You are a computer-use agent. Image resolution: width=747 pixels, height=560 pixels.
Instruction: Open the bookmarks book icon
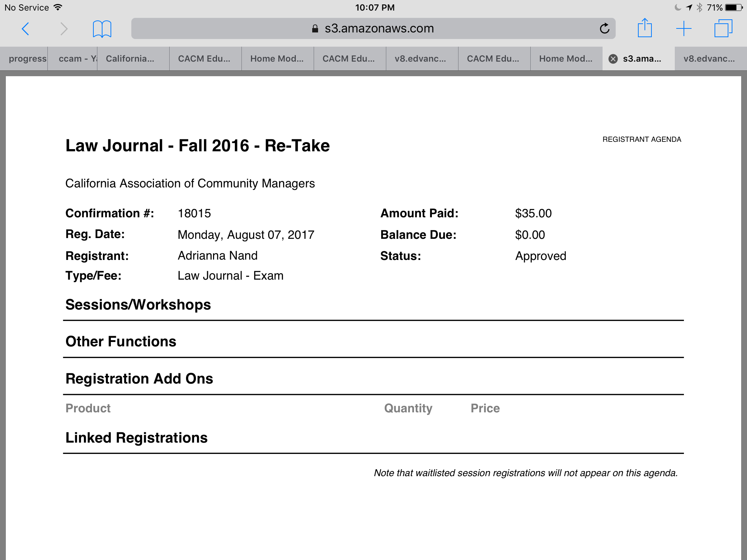(x=102, y=29)
